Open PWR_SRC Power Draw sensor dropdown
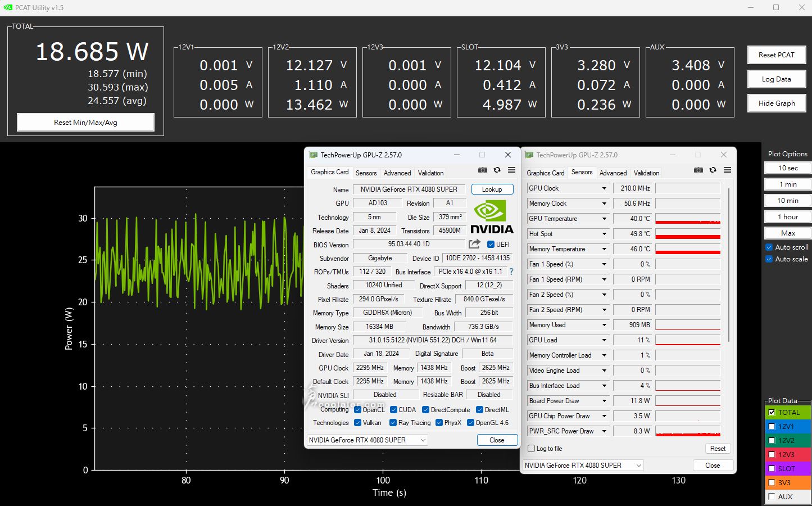 pos(605,431)
